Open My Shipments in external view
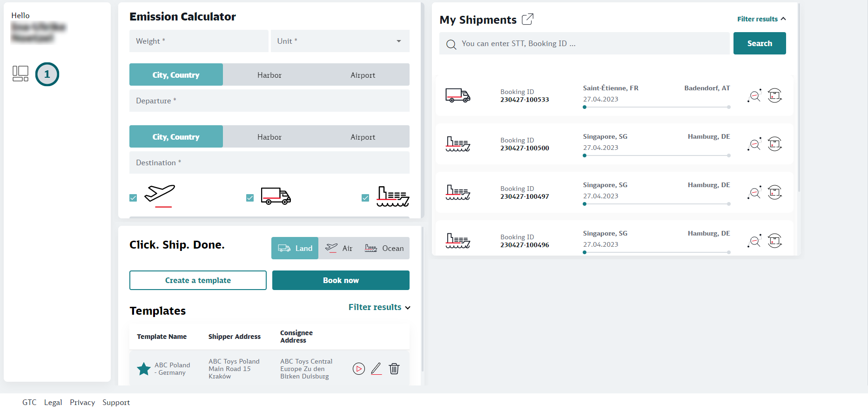This screenshot has width=868, height=412. click(527, 20)
